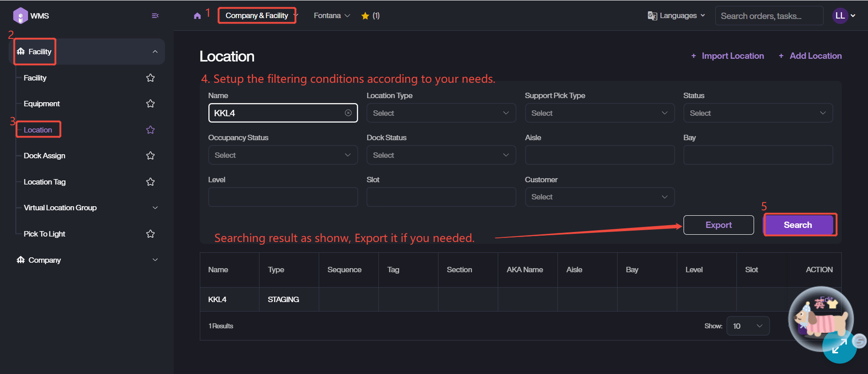Click the Aisle input field
The image size is (868, 374).
(x=599, y=155)
